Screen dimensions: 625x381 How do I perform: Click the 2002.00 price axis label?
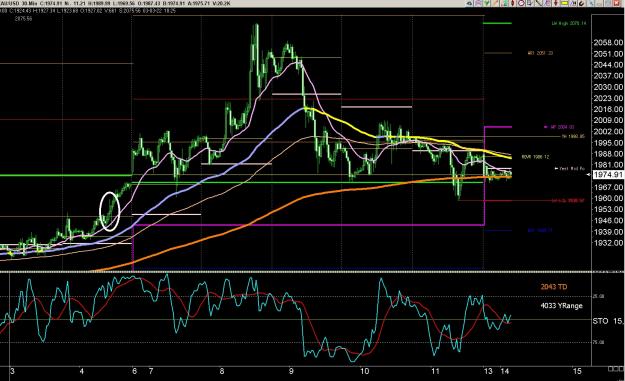click(608, 132)
